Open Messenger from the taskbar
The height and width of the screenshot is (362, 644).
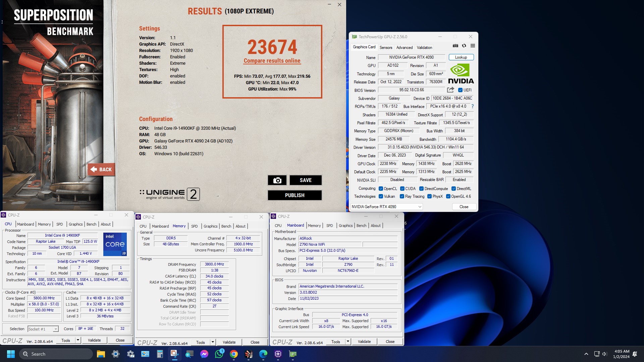[x=204, y=354]
